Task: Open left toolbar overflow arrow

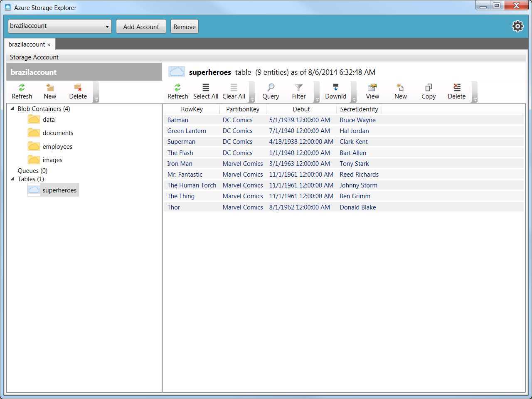Action: pos(96,99)
